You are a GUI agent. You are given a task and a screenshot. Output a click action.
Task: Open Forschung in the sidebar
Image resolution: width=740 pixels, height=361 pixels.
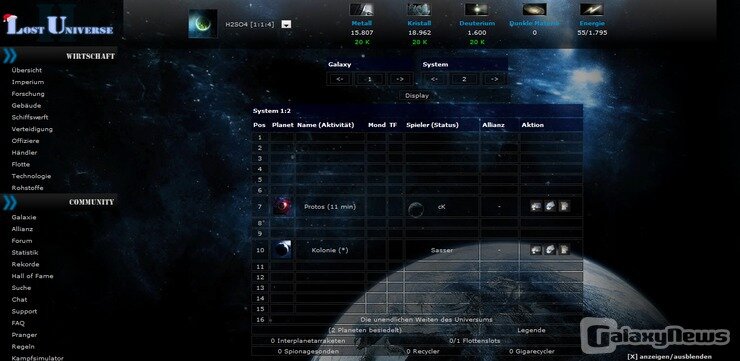28,93
